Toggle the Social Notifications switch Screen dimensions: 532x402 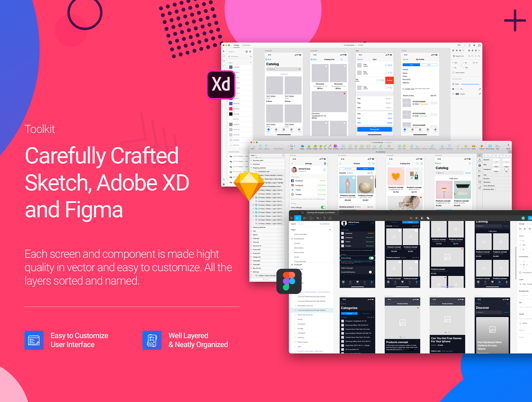(371, 272)
